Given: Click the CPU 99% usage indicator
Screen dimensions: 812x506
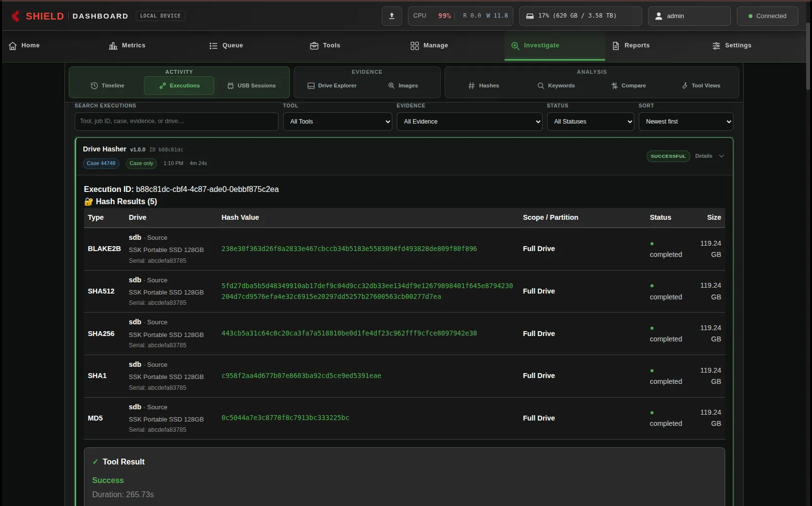Looking at the screenshot, I should pyautogui.click(x=432, y=16).
